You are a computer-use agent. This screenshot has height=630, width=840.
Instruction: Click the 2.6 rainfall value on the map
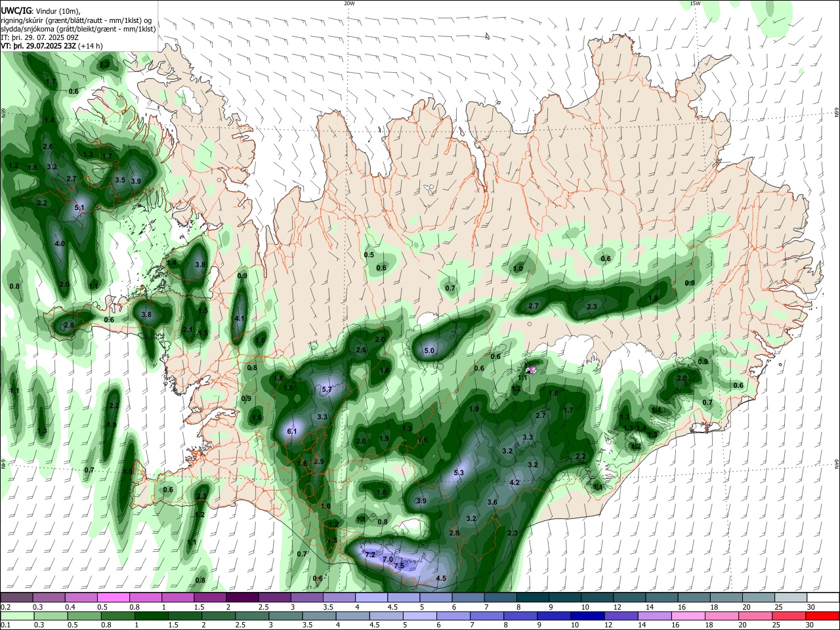point(48,146)
